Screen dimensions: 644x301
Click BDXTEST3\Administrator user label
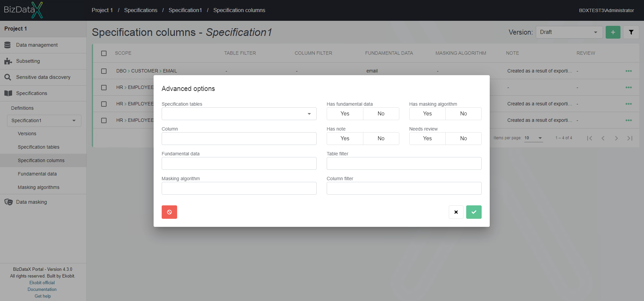tap(606, 10)
